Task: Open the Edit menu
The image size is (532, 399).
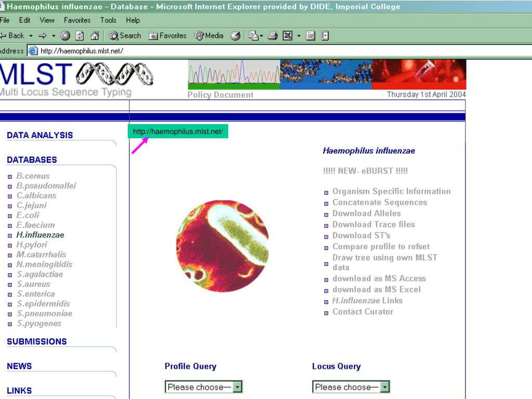Action: [24, 20]
